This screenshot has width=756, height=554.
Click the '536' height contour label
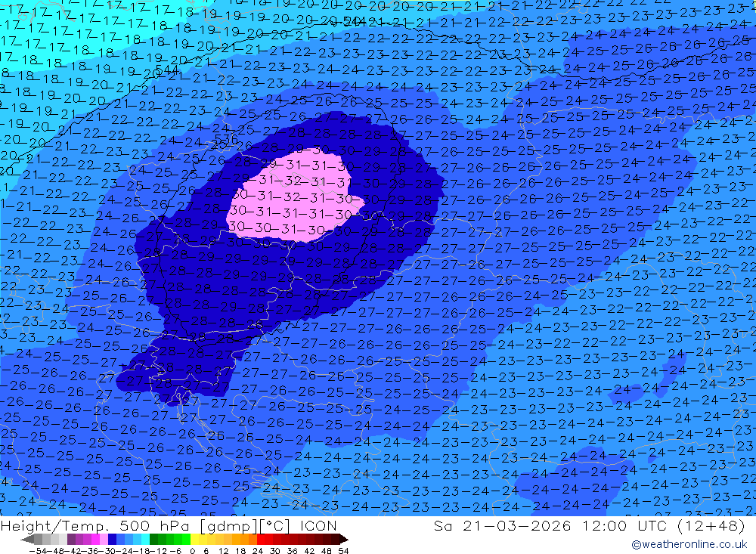pos(225,139)
